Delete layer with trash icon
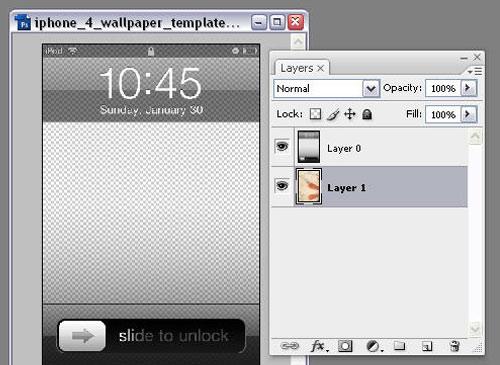Screen dimensions: 500x365 (x=455, y=346)
